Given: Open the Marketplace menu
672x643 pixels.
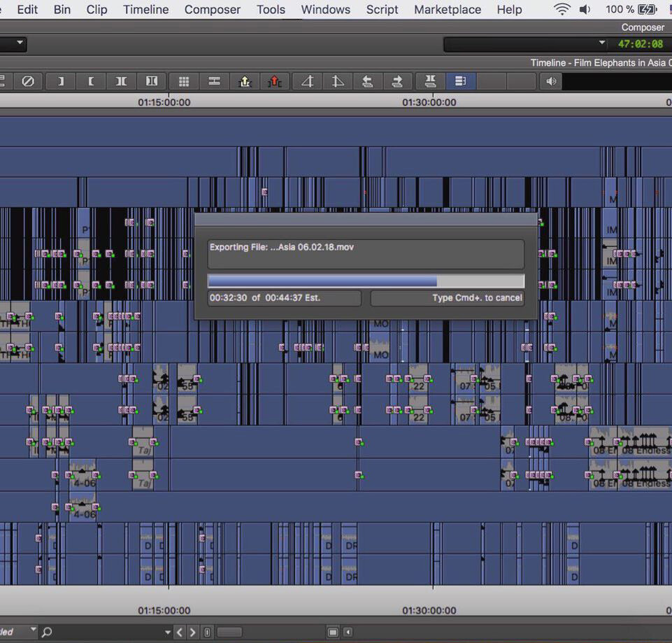Looking at the screenshot, I should point(448,9).
